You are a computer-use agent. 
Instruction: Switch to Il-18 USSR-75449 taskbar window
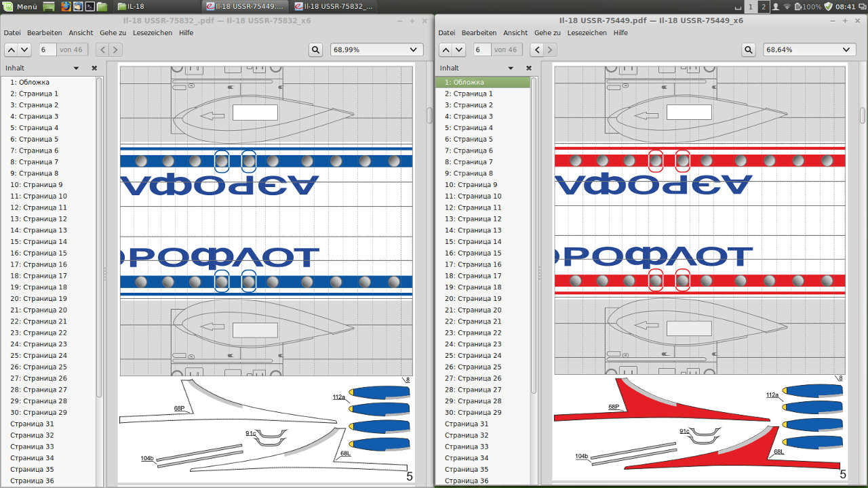[245, 7]
